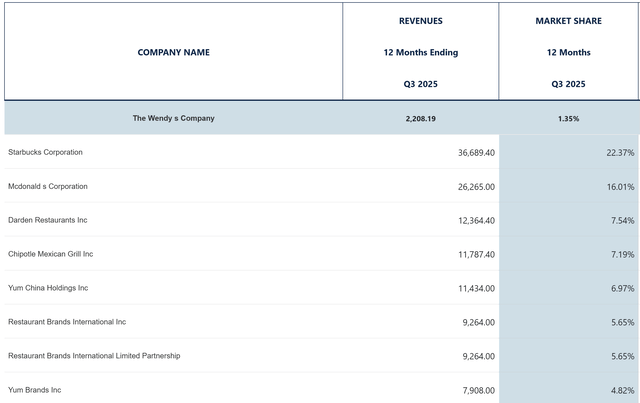The width and height of the screenshot is (640, 403).
Task: Click Darden market share 7.54%
Action: pyautogui.click(x=622, y=221)
